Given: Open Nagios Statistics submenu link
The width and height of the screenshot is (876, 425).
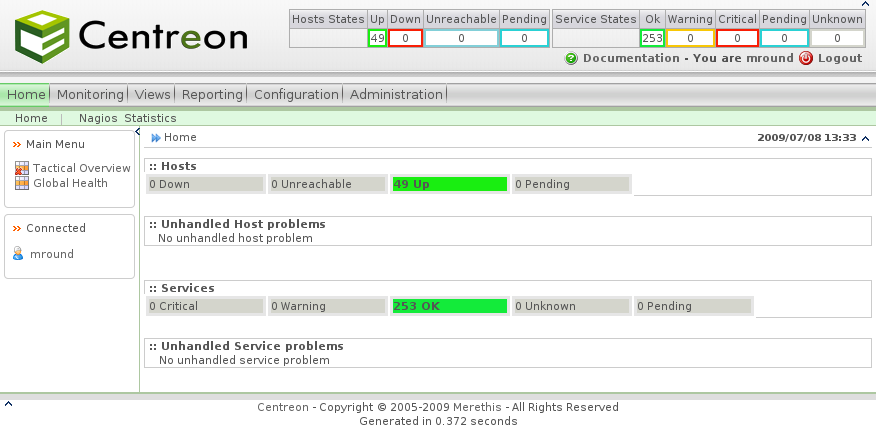Looking at the screenshot, I should [x=127, y=118].
